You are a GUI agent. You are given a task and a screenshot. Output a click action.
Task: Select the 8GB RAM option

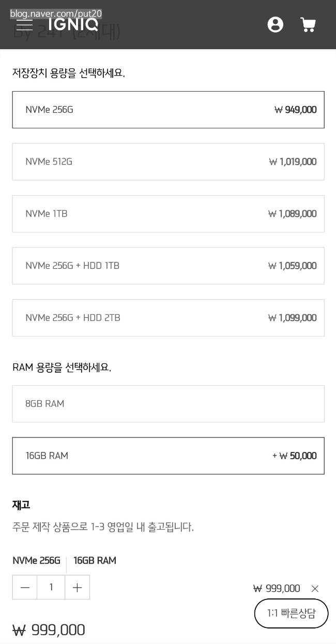coord(168,404)
